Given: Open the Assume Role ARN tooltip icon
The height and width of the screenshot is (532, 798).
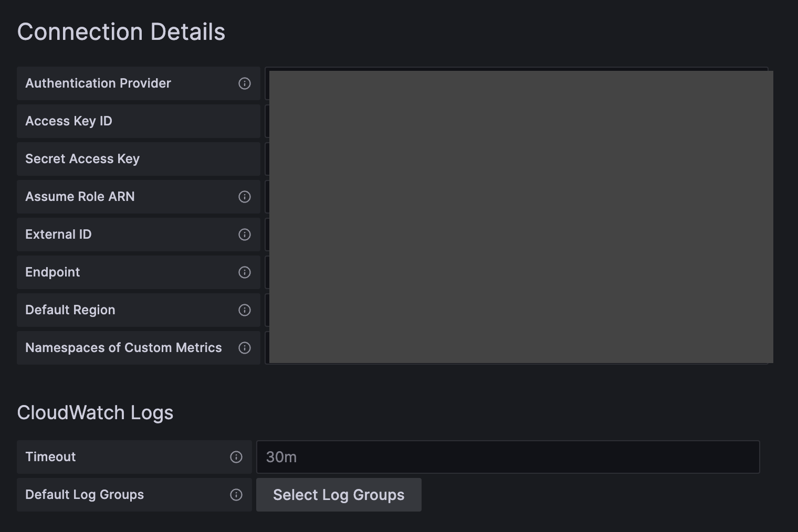Looking at the screenshot, I should (x=244, y=197).
